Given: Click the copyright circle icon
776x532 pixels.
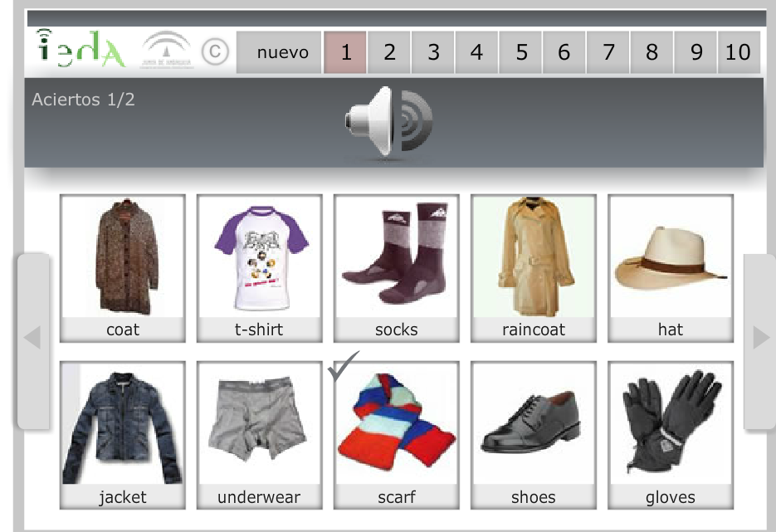Looking at the screenshot, I should pyautogui.click(x=215, y=51).
